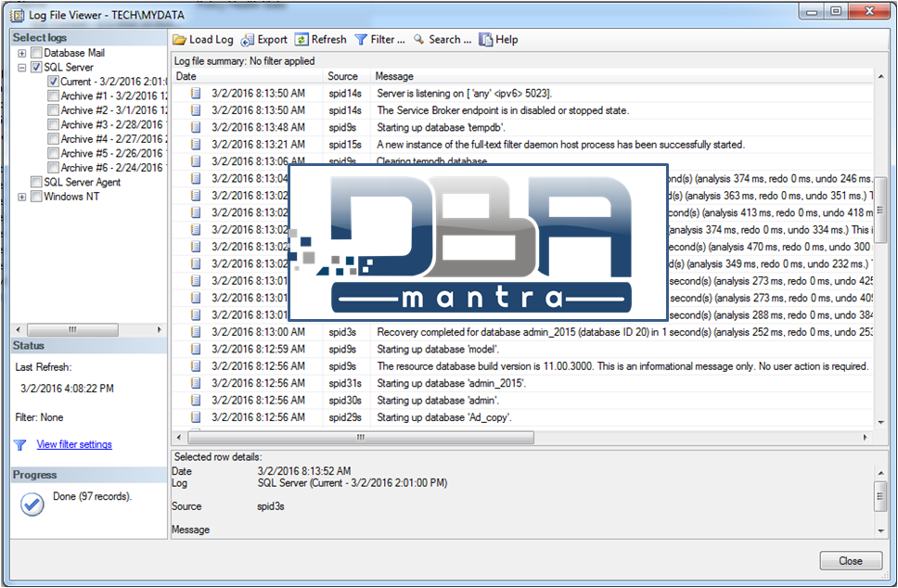This screenshot has width=898, height=588.
Task: Click the Done checkmark progress icon
Action: pyautogui.click(x=32, y=504)
